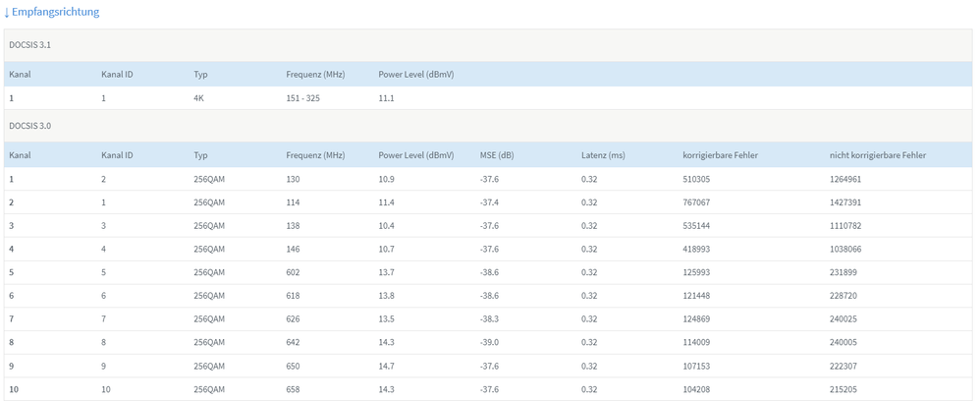
Task: Click the 4K type cell
Action: [199, 98]
